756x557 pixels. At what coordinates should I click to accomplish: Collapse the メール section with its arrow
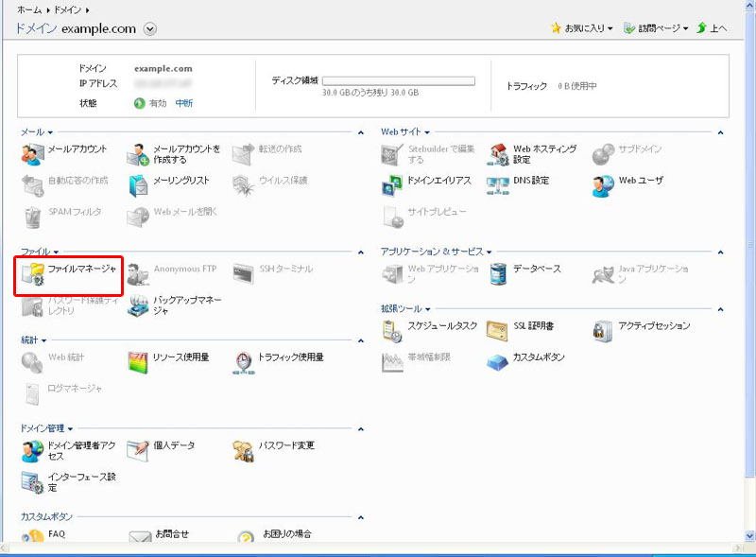click(361, 132)
